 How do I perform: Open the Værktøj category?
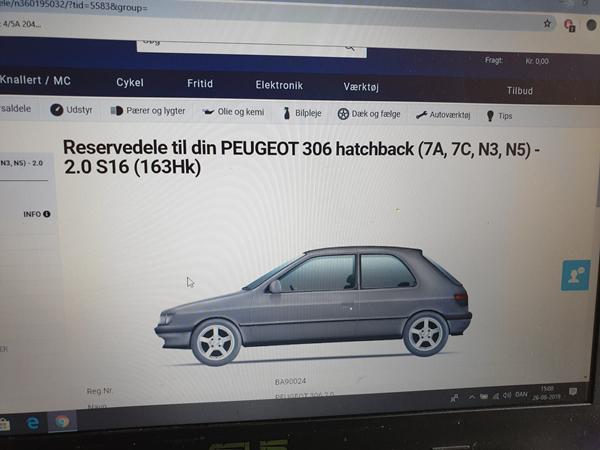(361, 87)
